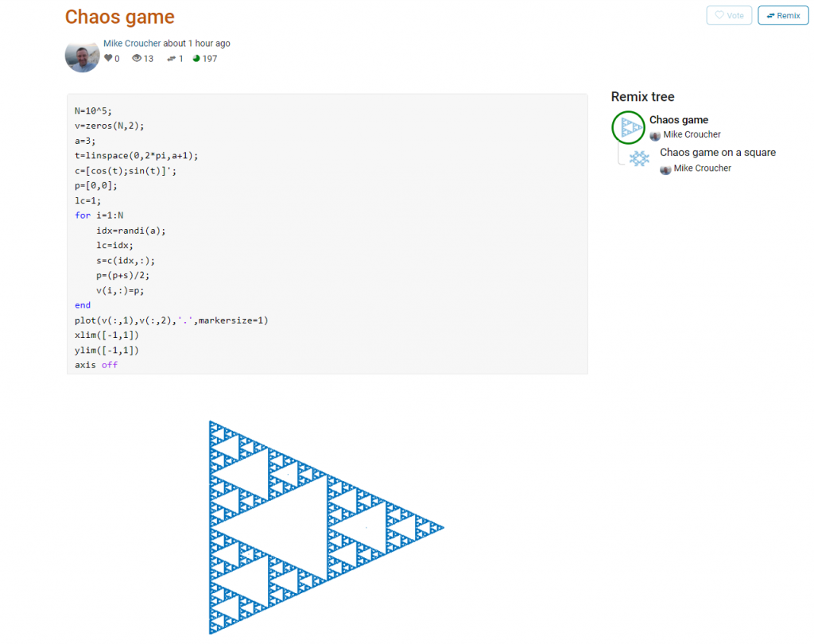Image resolution: width=814 pixels, height=644 pixels.
Task: Click small avatar under Chaos game entry
Action: point(655,135)
